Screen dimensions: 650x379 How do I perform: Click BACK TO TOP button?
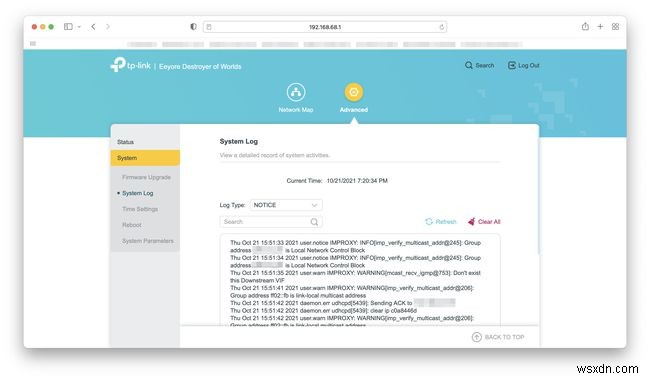pyautogui.click(x=498, y=337)
